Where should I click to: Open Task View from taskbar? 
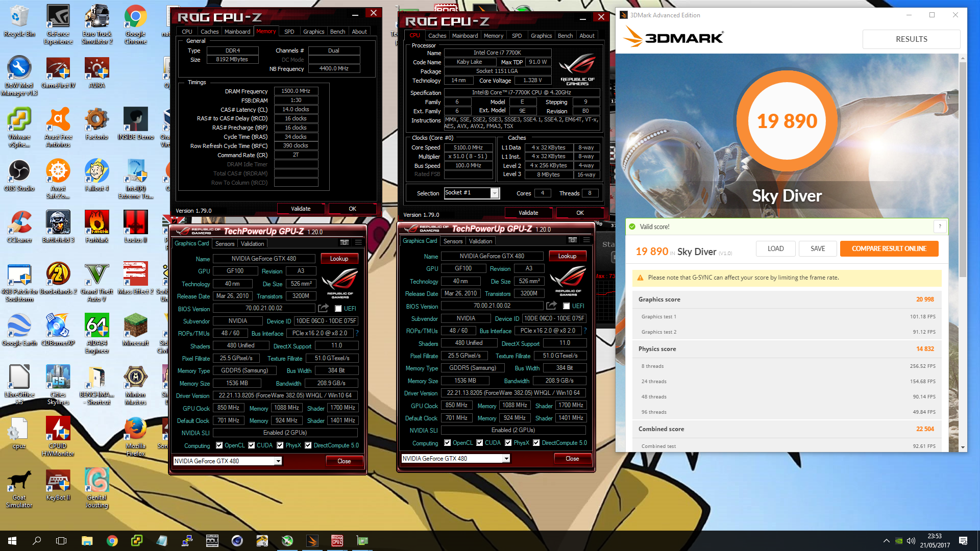coord(61,541)
